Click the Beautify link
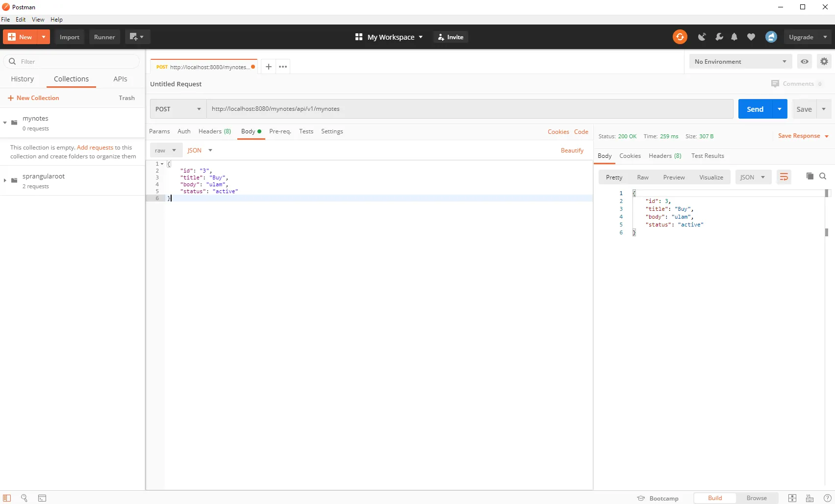The height and width of the screenshot is (504, 835). (572, 151)
